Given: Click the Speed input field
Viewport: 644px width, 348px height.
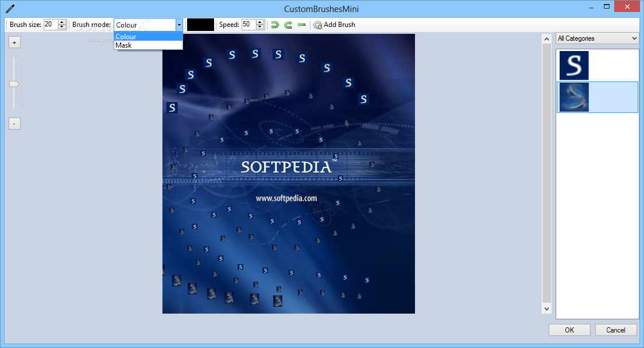Looking at the screenshot, I should (249, 25).
